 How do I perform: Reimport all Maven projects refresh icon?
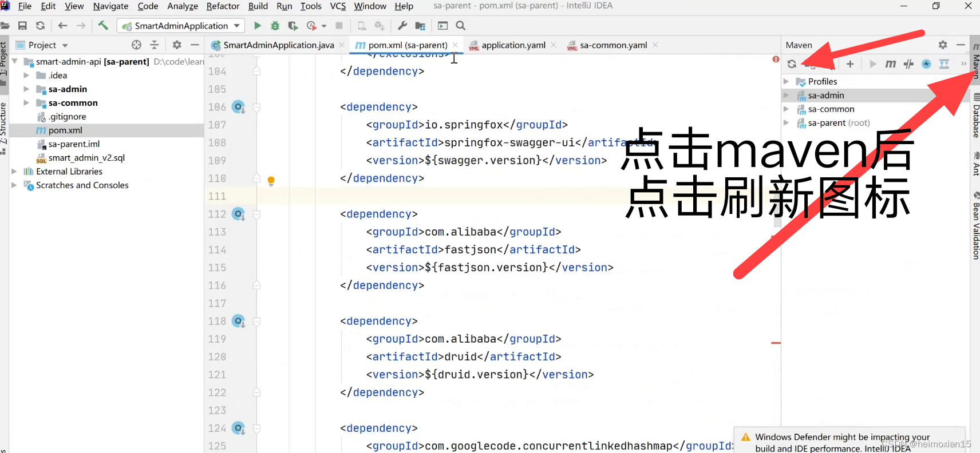tap(792, 64)
